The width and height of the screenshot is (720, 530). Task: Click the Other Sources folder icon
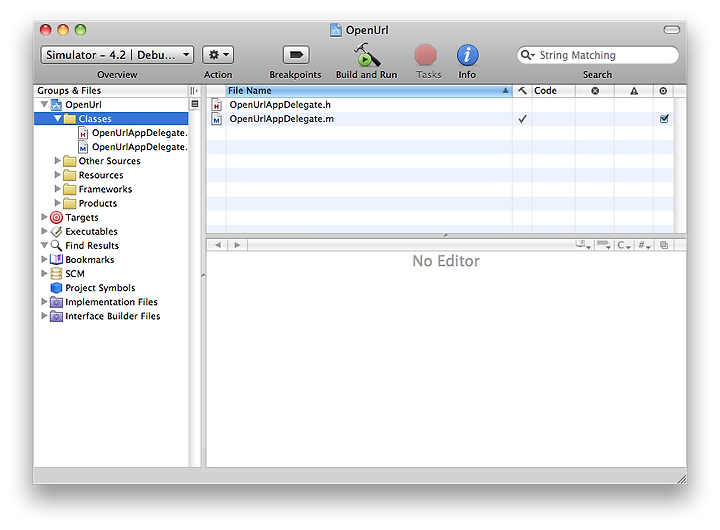pyautogui.click(x=69, y=161)
